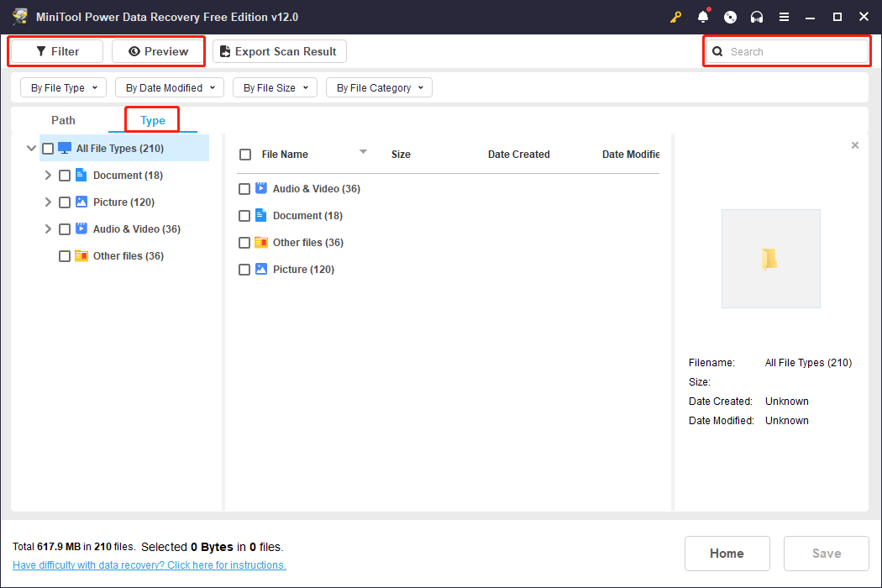Open the data recovery instructions link

150,564
